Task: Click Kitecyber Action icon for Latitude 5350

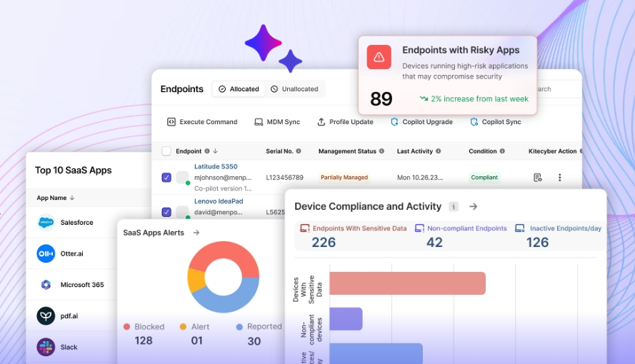Action: (x=538, y=177)
